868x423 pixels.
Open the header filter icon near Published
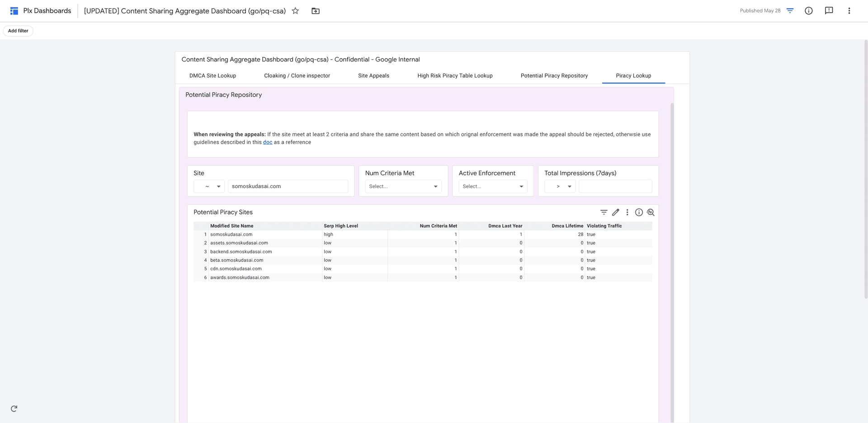pos(790,11)
